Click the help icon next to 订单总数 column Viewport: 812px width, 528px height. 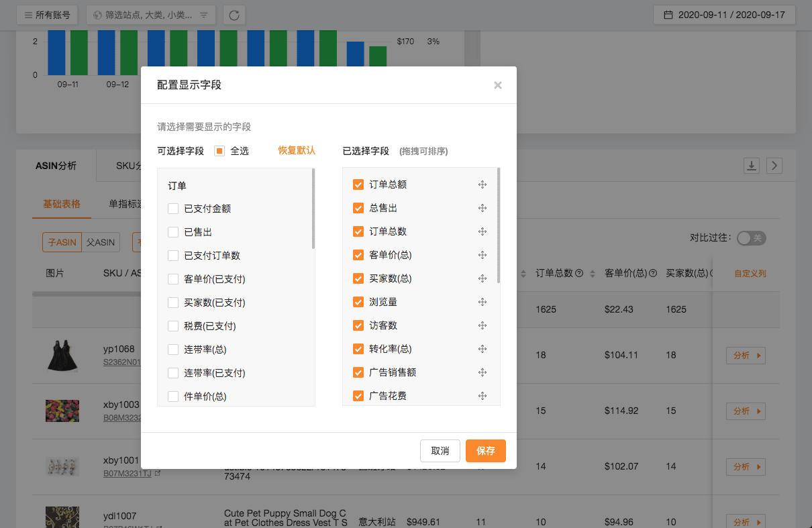click(579, 274)
